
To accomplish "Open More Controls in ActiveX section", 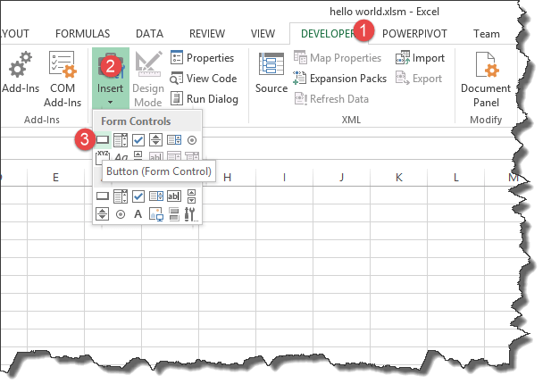I will (190, 214).
